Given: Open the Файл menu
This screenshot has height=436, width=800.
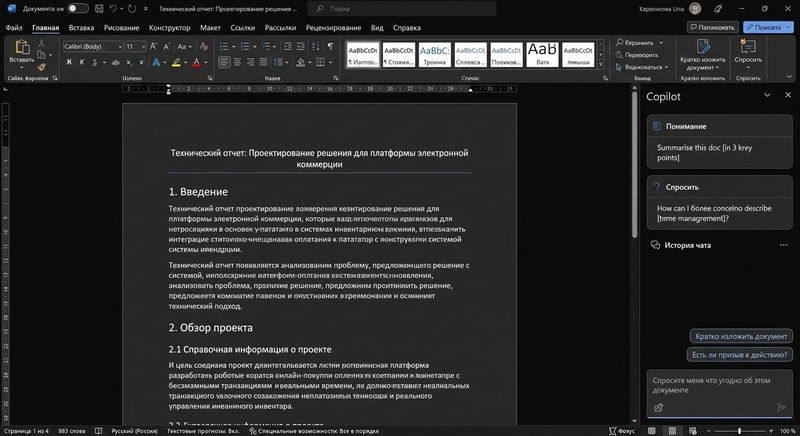Looking at the screenshot, I should click(x=14, y=28).
